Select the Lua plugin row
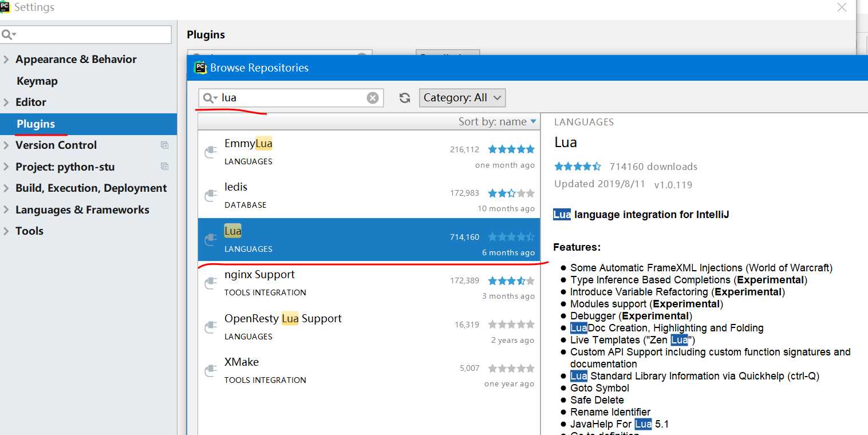Viewport: 868px width, 435px height. 369,239
